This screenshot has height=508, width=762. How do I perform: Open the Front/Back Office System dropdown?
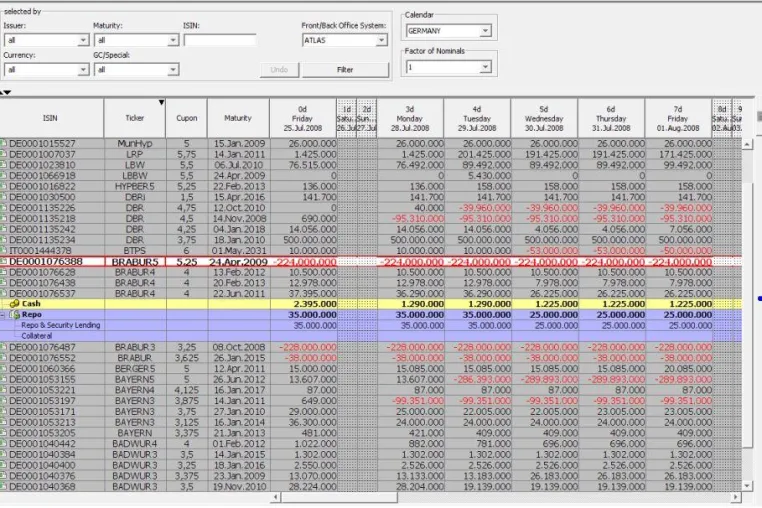381,40
